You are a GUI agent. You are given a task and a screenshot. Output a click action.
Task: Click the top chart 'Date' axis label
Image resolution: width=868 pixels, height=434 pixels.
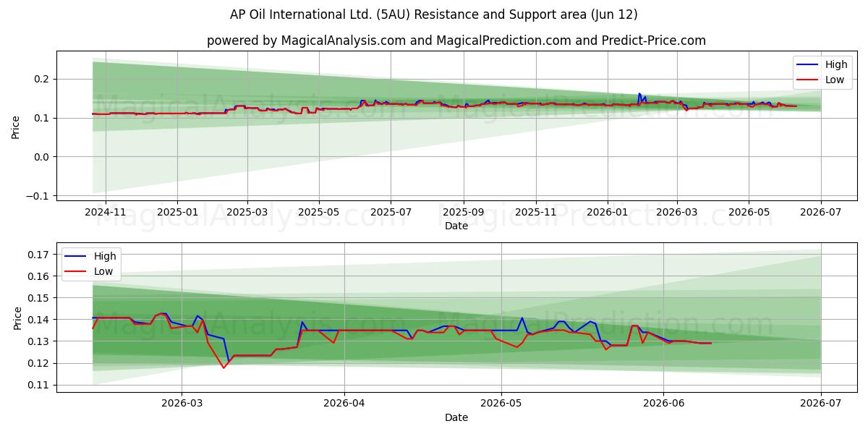click(456, 226)
